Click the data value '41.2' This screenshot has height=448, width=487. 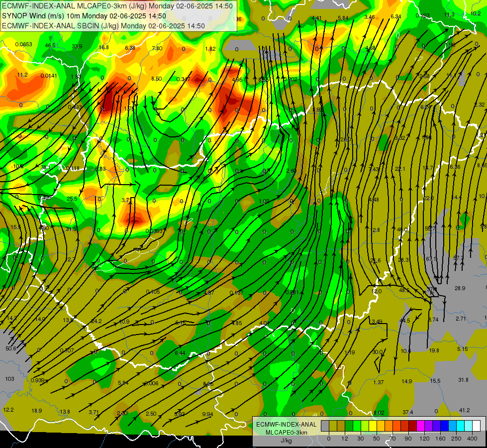pos(464,410)
